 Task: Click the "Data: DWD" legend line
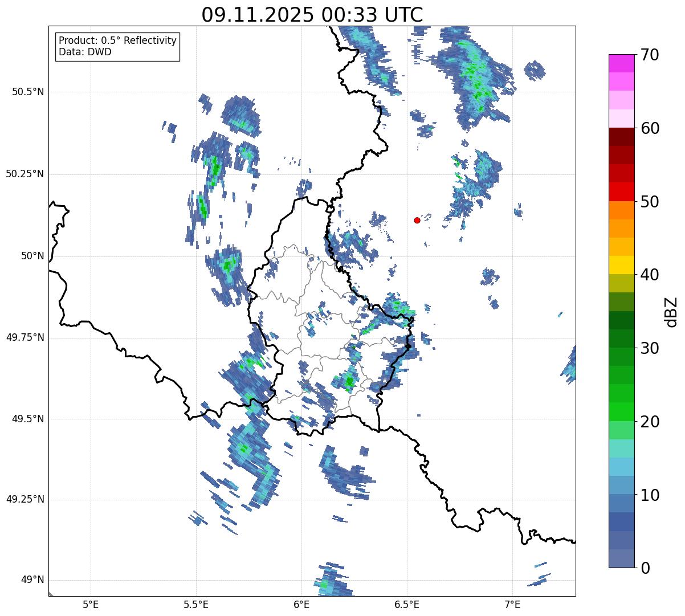point(85,52)
